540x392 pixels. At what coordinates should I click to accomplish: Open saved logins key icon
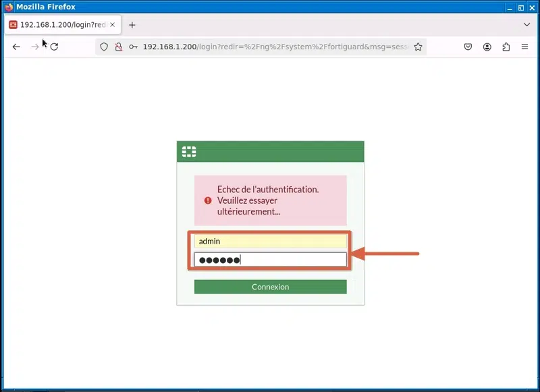click(133, 47)
